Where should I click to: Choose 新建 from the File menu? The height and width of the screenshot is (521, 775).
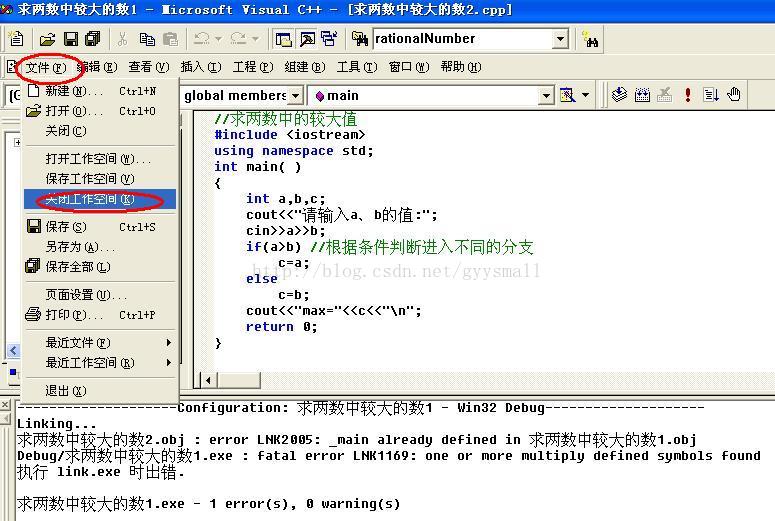[100, 91]
